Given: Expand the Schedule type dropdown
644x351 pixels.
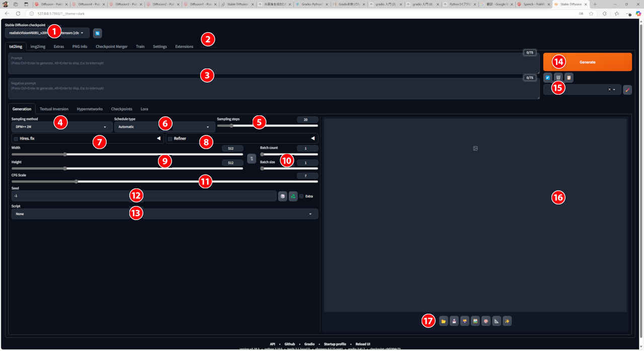Looking at the screenshot, I should point(164,127).
